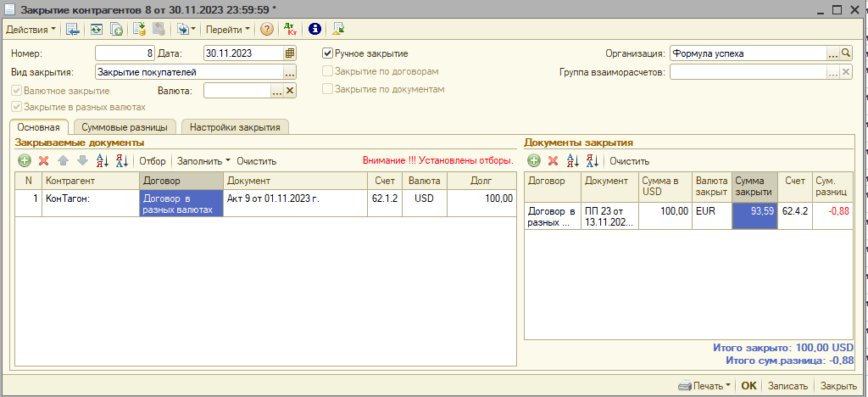Viewport: 868px width, 397px height.
Task: Click the Дт/Кт postings icon in toolbar
Action: coord(290,29)
